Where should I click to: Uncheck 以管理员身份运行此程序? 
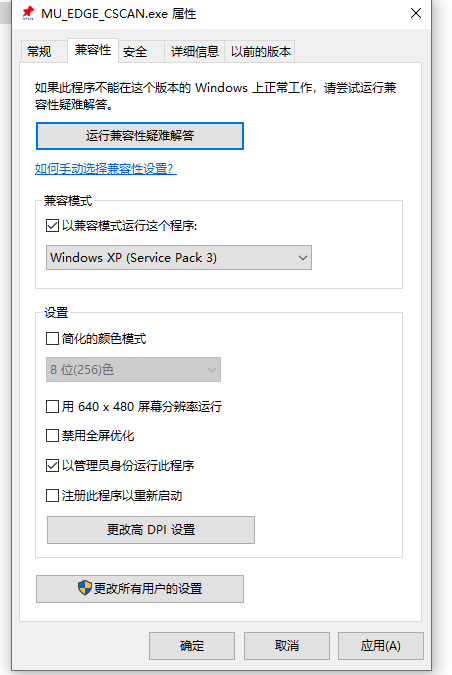pos(52,465)
